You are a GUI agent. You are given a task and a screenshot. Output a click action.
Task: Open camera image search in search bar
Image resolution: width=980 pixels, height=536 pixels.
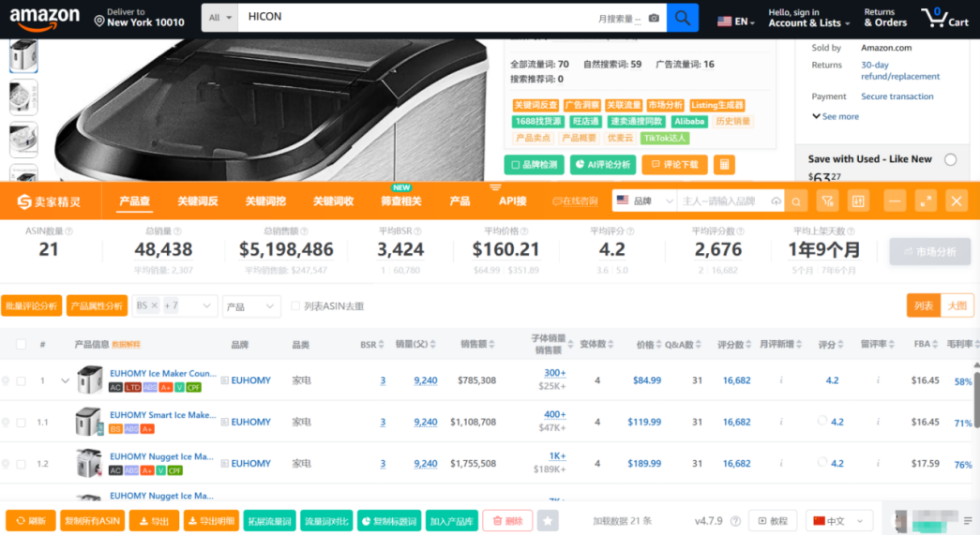click(x=654, y=18)
